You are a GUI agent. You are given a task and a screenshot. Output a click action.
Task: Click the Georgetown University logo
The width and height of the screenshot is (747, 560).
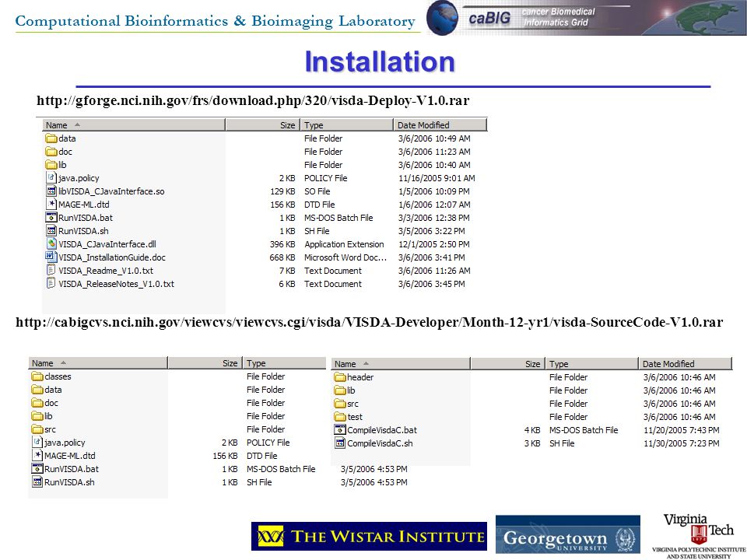(x=568, y=534)
